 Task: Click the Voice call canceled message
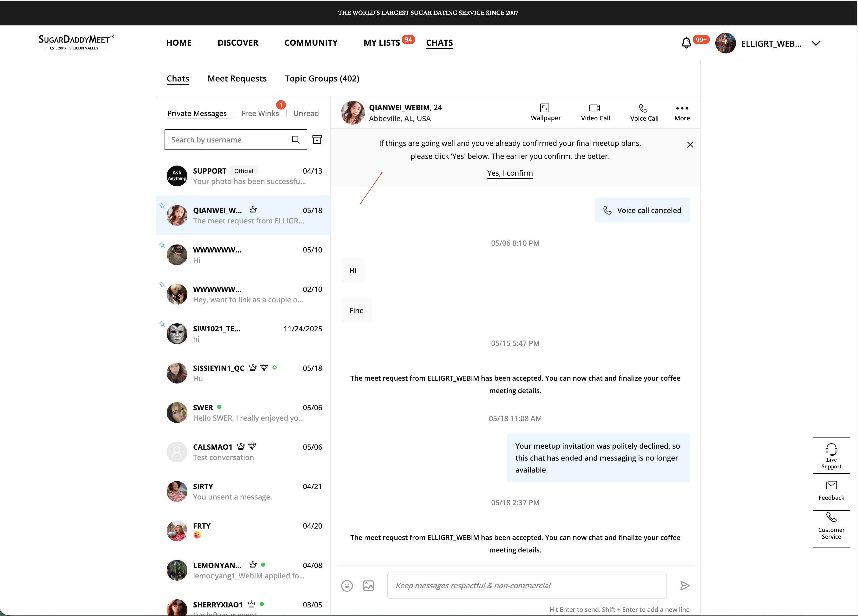pyautogui.click(x=642, y=210)
